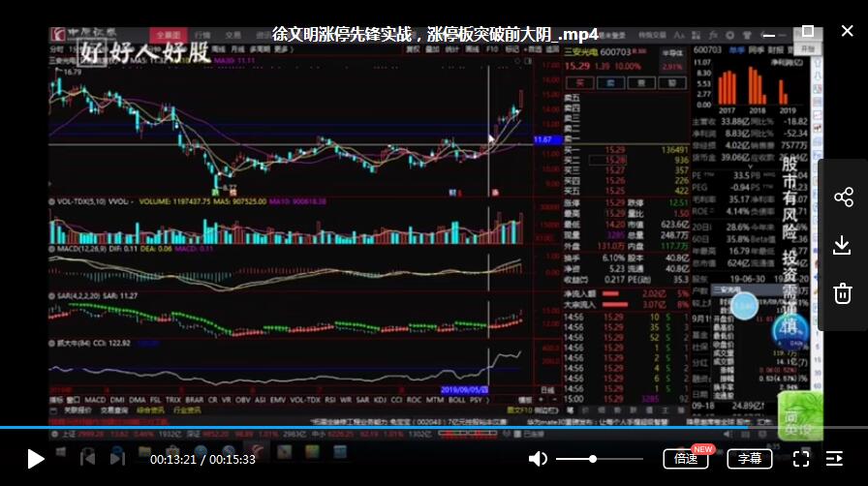
Task: Play the paused video
Action: 36,459
